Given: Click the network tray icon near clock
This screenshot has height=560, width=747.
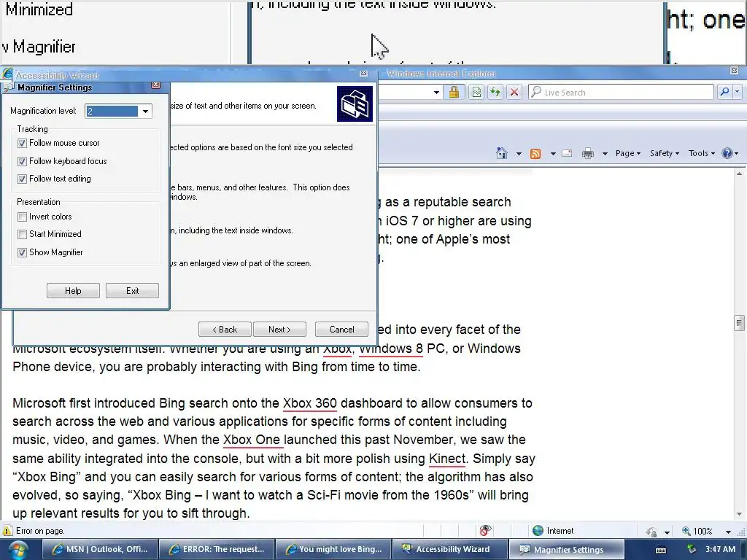Looking at the screenshot, I should (x=692, y=550).
